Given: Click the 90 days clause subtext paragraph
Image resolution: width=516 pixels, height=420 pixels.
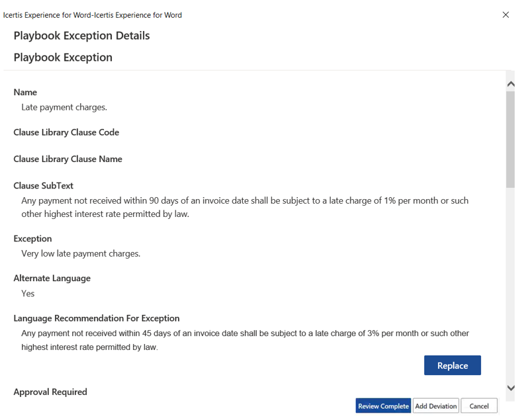Looking at the screenshot, I should (x=245, y=207).
